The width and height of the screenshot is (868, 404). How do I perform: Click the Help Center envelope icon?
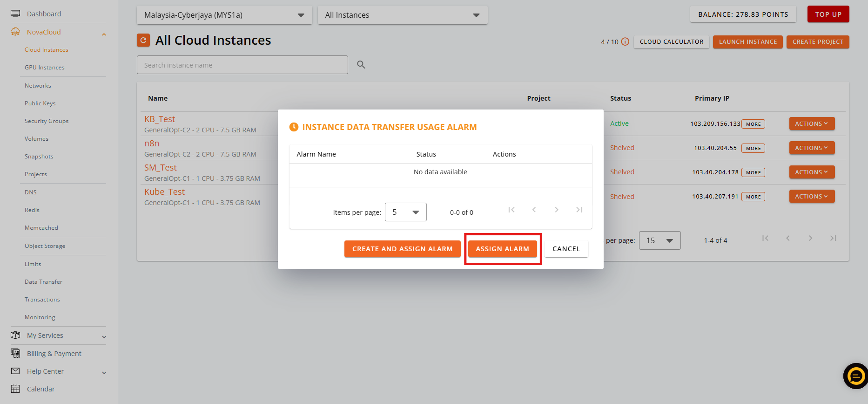(15, 371)
